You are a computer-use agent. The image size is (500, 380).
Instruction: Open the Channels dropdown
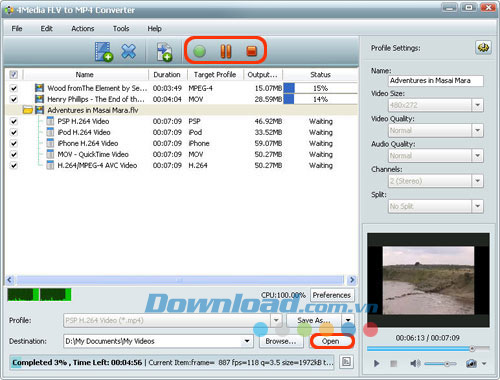click(477, 181)
